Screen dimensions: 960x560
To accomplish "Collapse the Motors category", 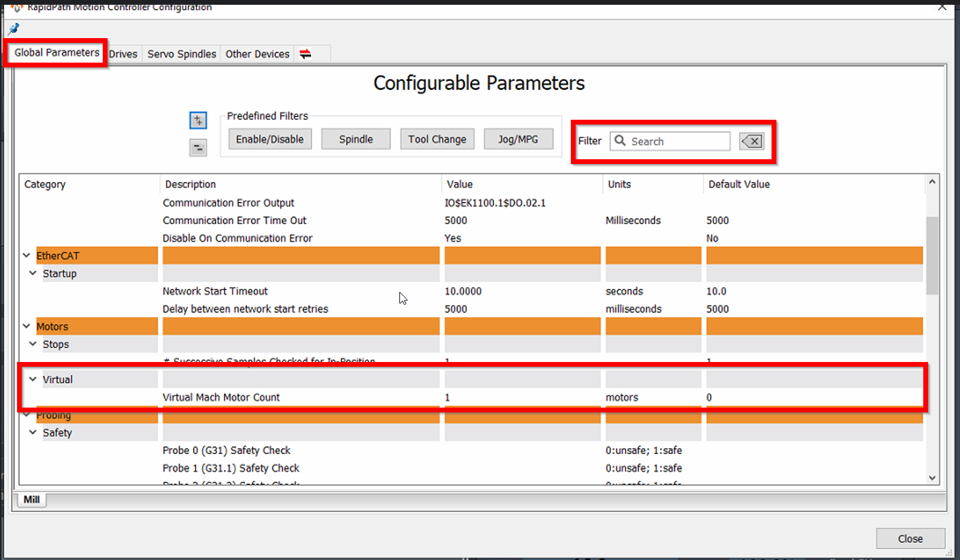I will pos(27,327).
